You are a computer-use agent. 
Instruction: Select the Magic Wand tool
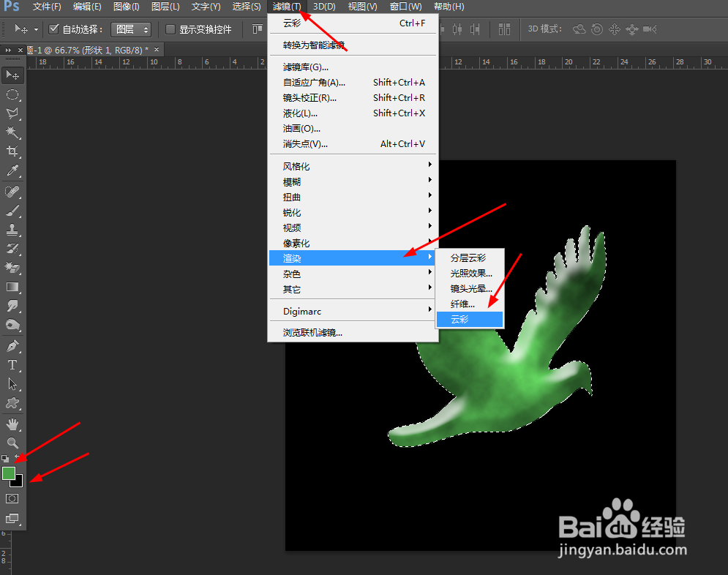12,132
